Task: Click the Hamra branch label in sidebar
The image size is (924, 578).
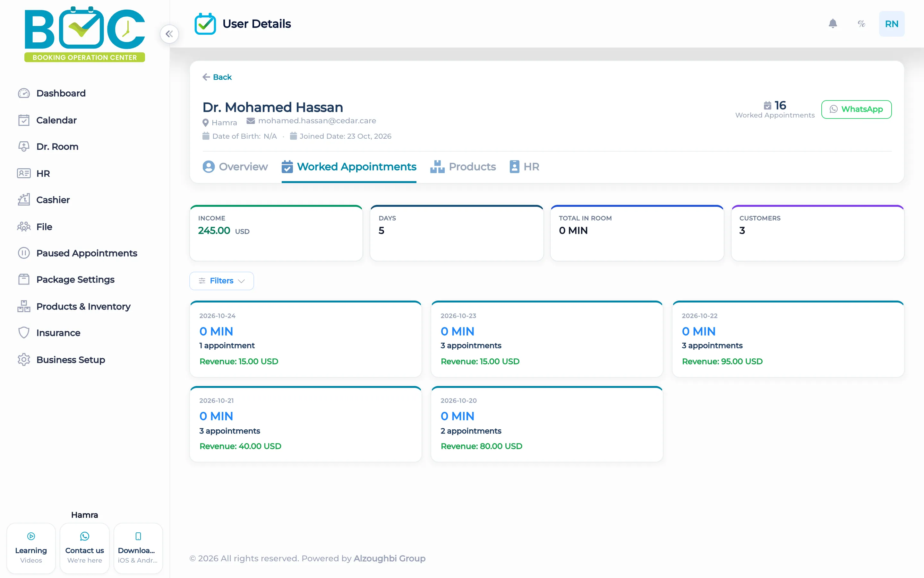Action: click(x=84, y=515)
